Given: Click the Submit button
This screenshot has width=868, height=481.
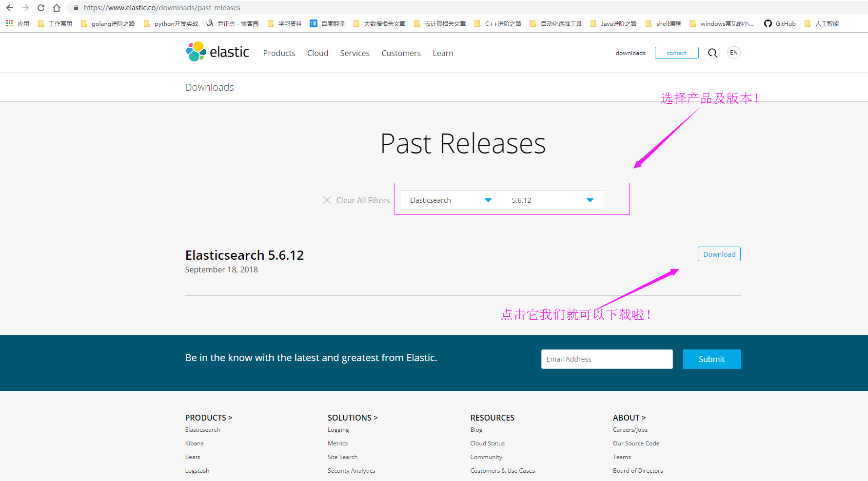Looking at the screenshot, I should click(x=712, y=359).
